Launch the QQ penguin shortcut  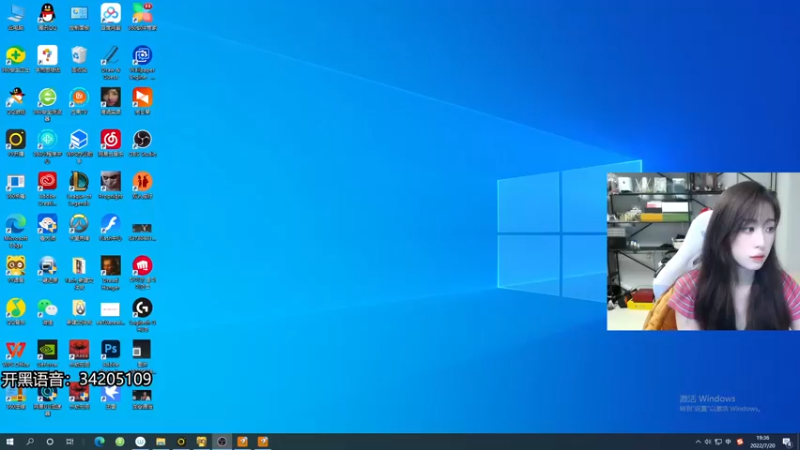(47, 16)
